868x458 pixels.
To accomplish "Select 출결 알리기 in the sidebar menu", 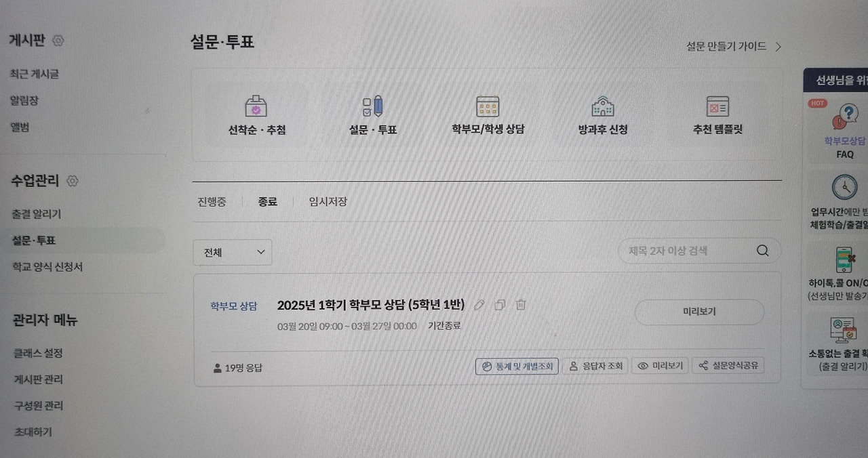I will (35, 213).
